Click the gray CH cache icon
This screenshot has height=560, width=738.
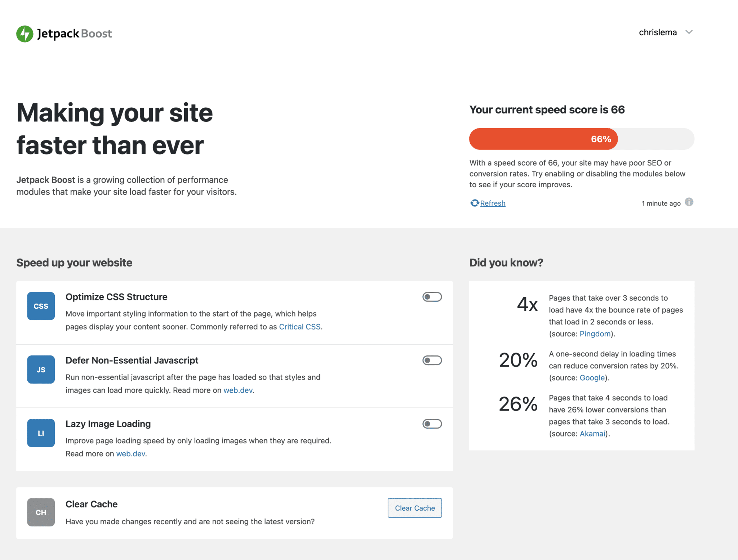point(41,512)
